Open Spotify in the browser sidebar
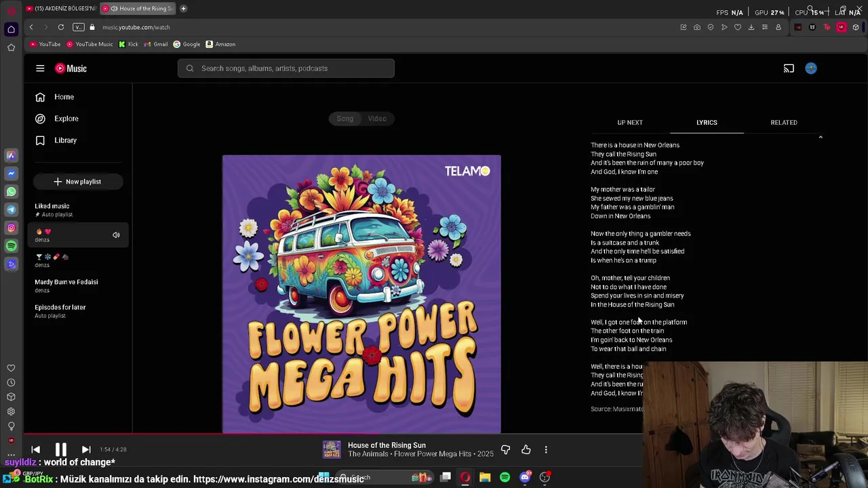 click(x=11, y=246)
